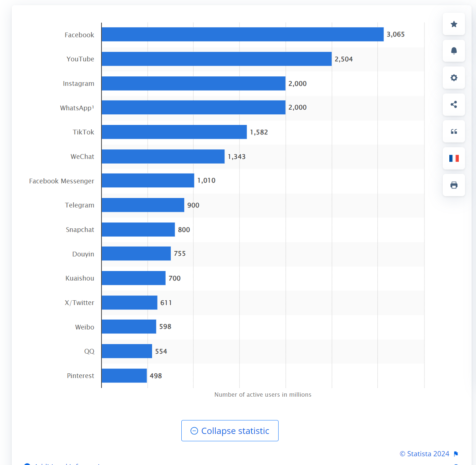Click the star favorite icon
Viewport: 476px width, 465px height.
454,24
